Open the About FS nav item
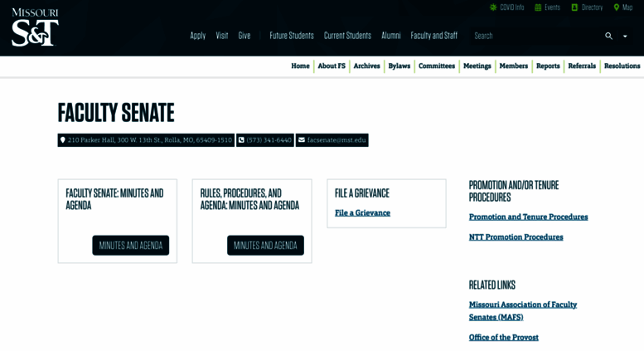644x351 pixels. tap(332, 66)
